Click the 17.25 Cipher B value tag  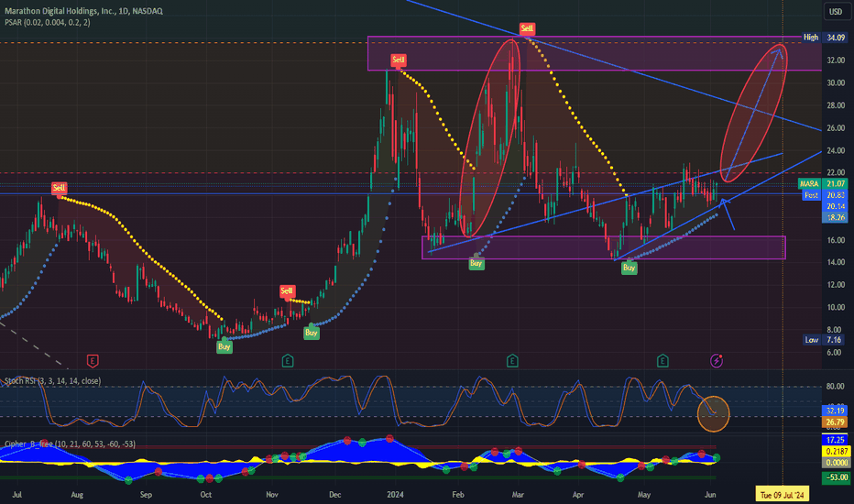(835, 440)
